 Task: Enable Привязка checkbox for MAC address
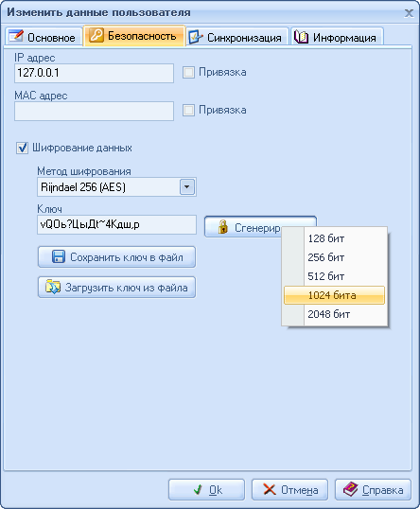click(188, 111)
